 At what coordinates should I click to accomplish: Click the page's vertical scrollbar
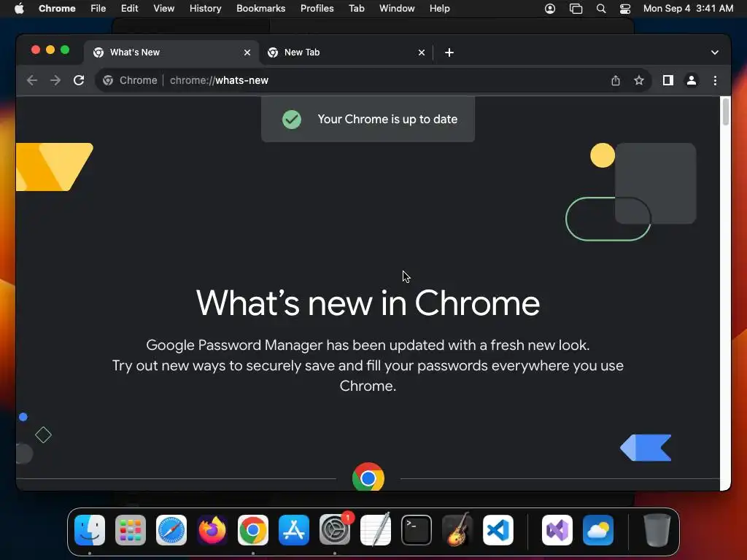coord(726,112)
